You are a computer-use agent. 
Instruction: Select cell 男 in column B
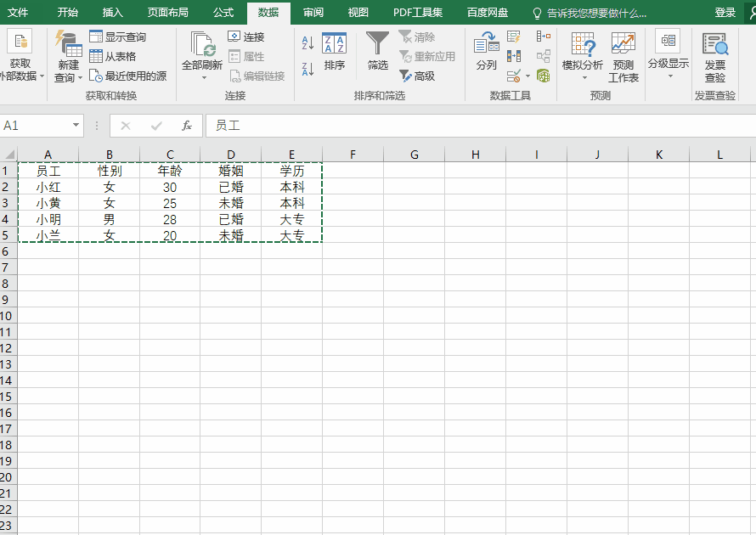pos(109,219)
